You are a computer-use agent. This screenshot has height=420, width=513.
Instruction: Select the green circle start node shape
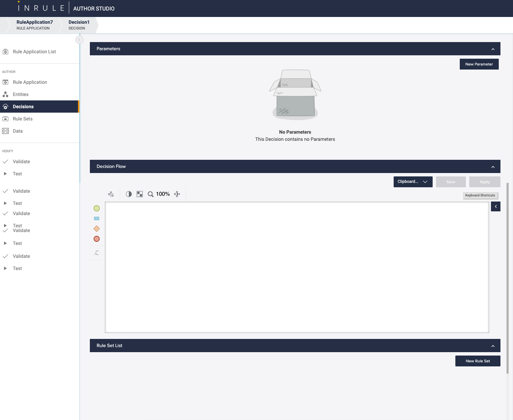[x=97, y=208]
